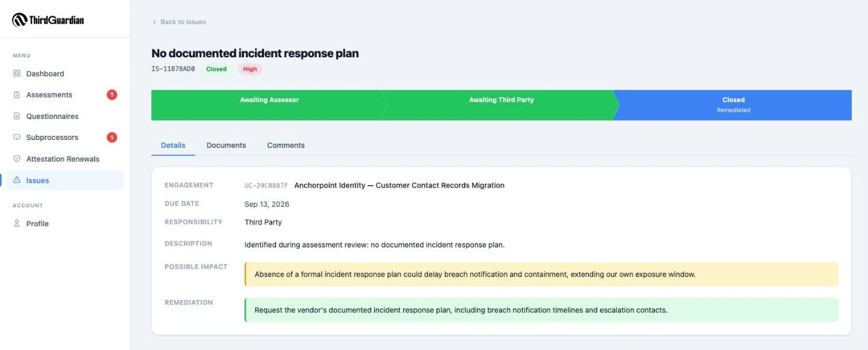Click the Awaiting Third Party workflow step
Viewport: 868px width, 350px height.
(x=502, y=105)
